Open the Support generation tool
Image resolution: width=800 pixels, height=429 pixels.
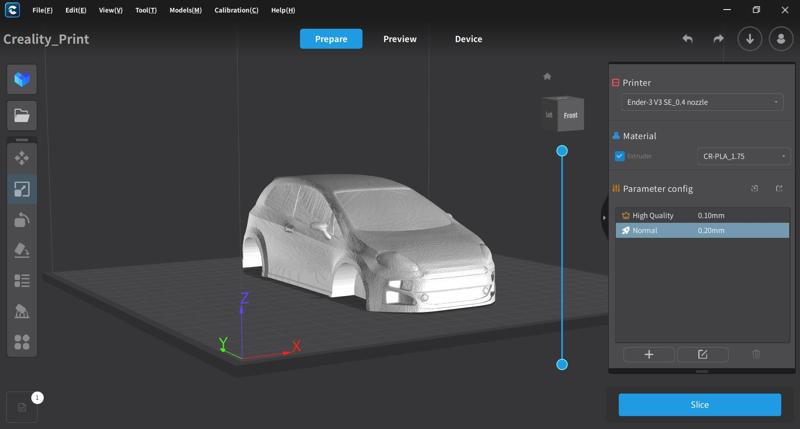click(21, 312)
